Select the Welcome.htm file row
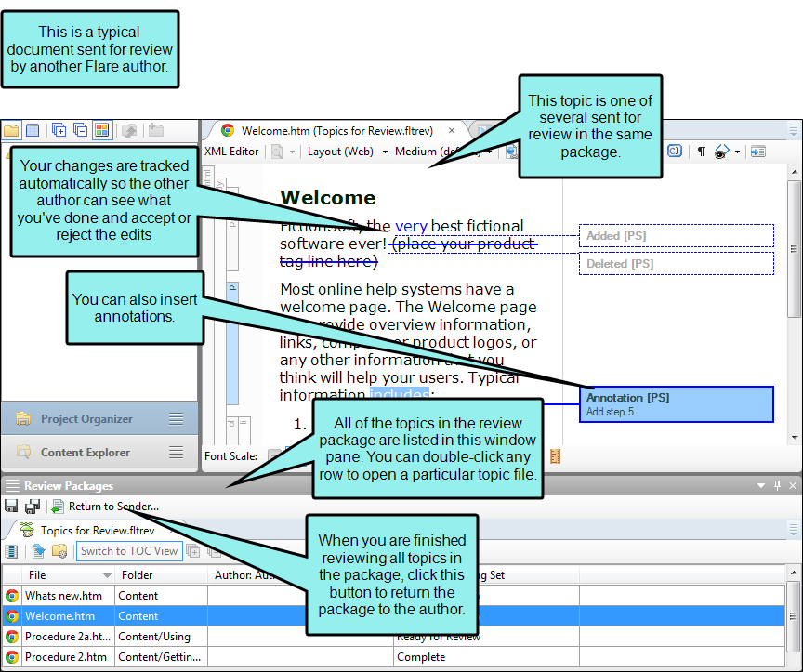The width and height of the screenshot is (803, 672). coord(393,616)
